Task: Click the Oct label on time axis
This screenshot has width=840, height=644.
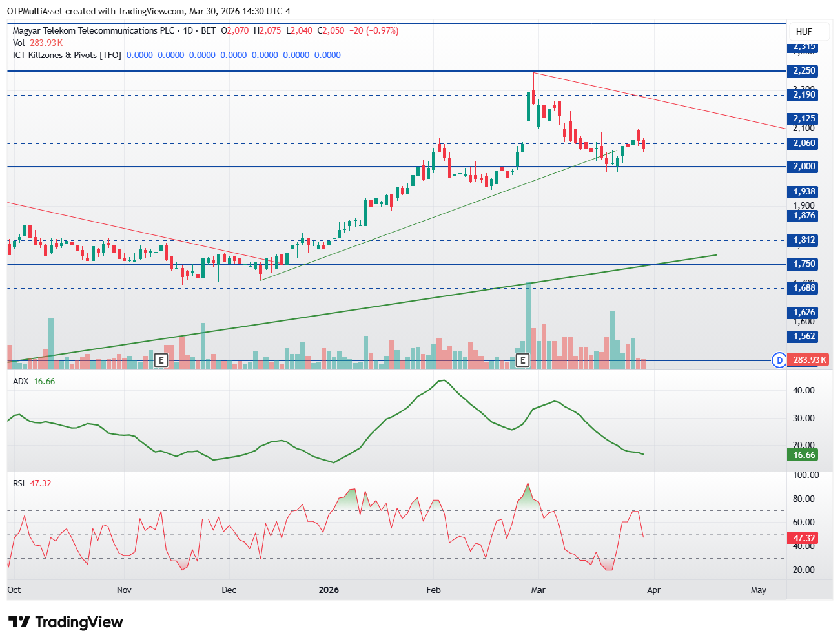Action: point(14,590)
